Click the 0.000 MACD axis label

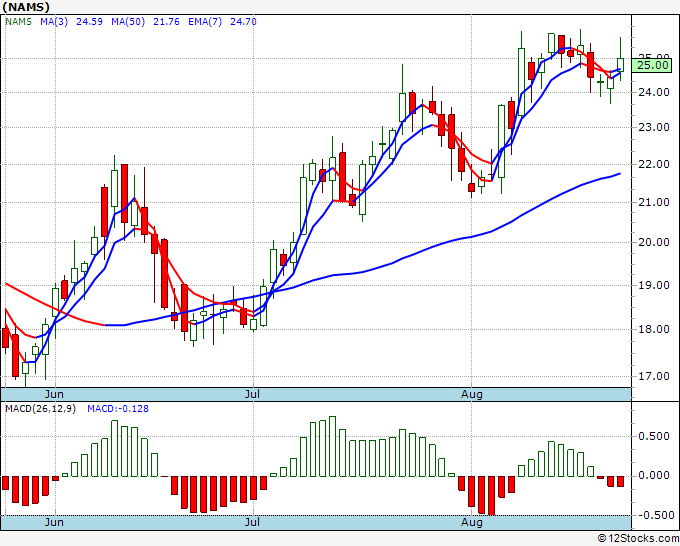pyautogui.click(x=654, y=476)
